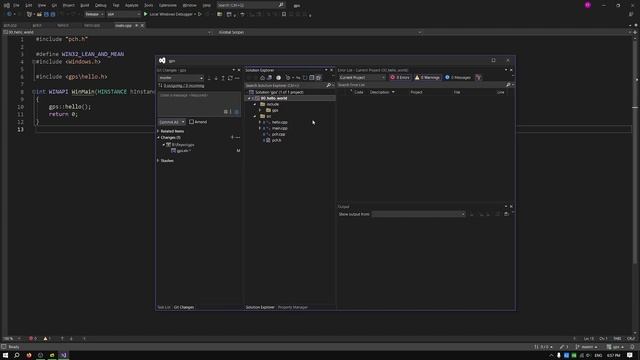Open the Current Project filter dropdown
The width and height of the screenshot is (640, 360).
pos(362,78)
